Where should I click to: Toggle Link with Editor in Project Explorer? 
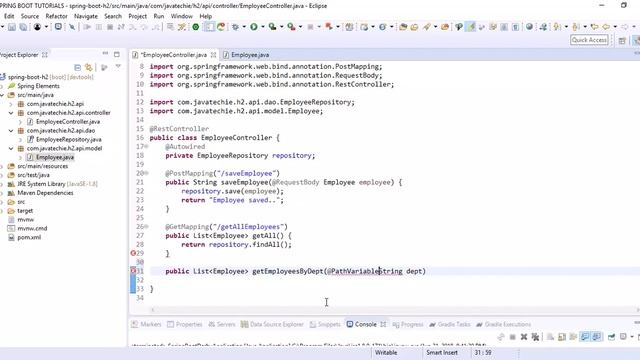pos(89,67)
